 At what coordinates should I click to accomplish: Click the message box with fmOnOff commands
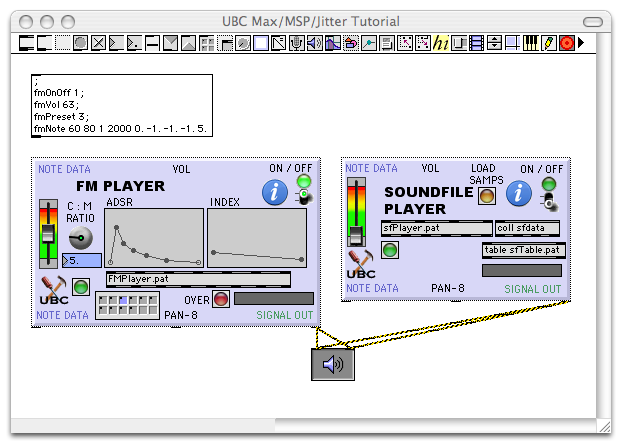click(x=122, y=106)
